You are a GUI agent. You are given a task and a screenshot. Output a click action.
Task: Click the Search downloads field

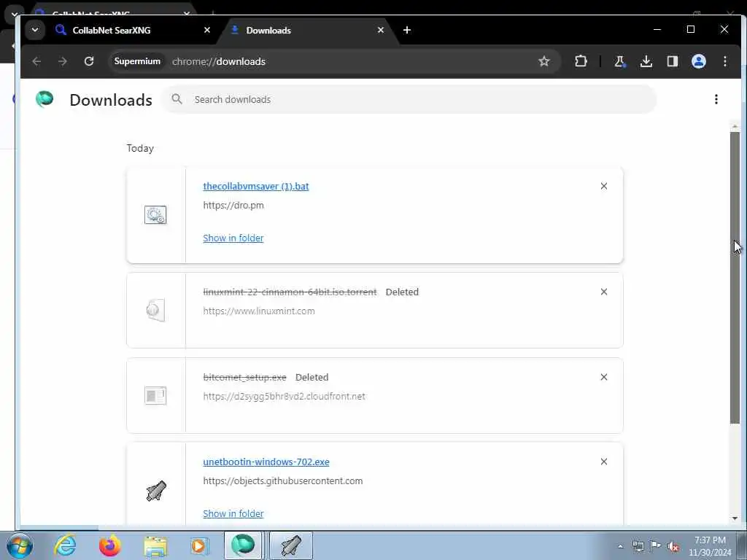[409, 99]
